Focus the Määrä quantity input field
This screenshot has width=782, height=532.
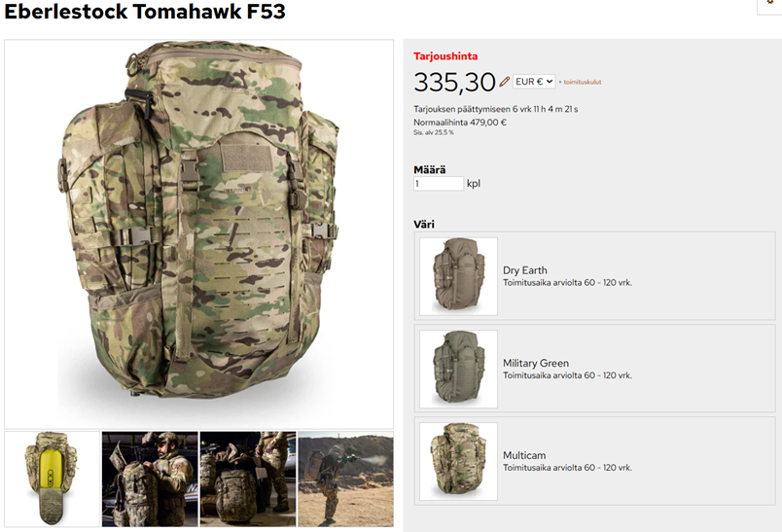439,184
